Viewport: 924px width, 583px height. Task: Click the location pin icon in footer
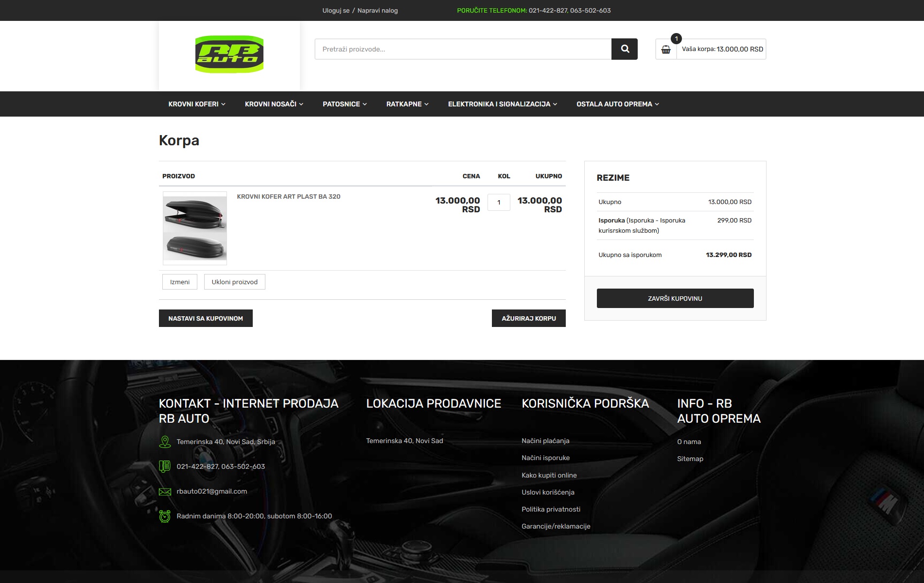(165, 442)
